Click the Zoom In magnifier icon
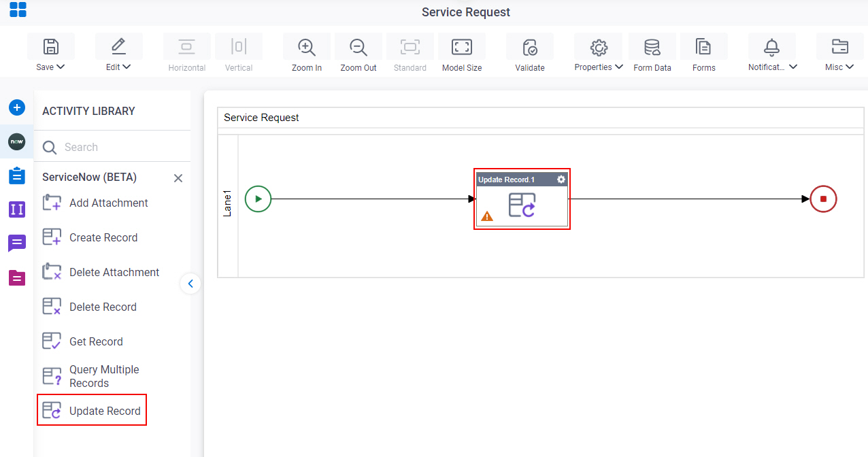Image resolution: width=868 pixels, height=457 pixels. click(x=307, y=47)
